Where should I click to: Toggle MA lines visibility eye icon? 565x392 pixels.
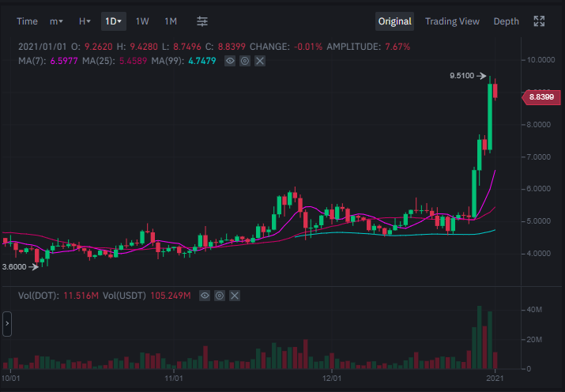(230, 61)
